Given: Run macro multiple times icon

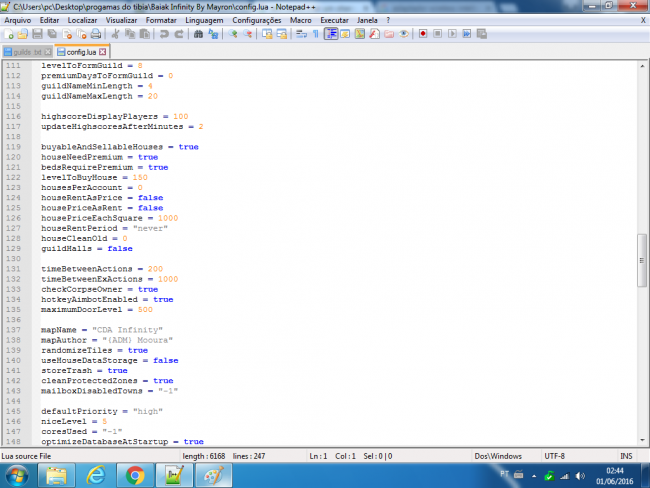Looking at the screenshot, I should (467, 34).
